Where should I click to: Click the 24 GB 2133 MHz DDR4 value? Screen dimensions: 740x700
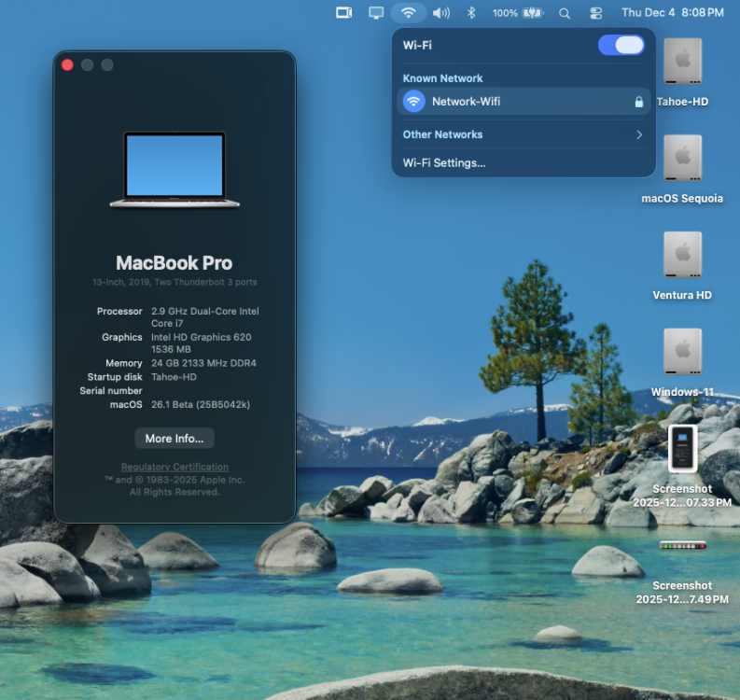(x=203, y=363)
